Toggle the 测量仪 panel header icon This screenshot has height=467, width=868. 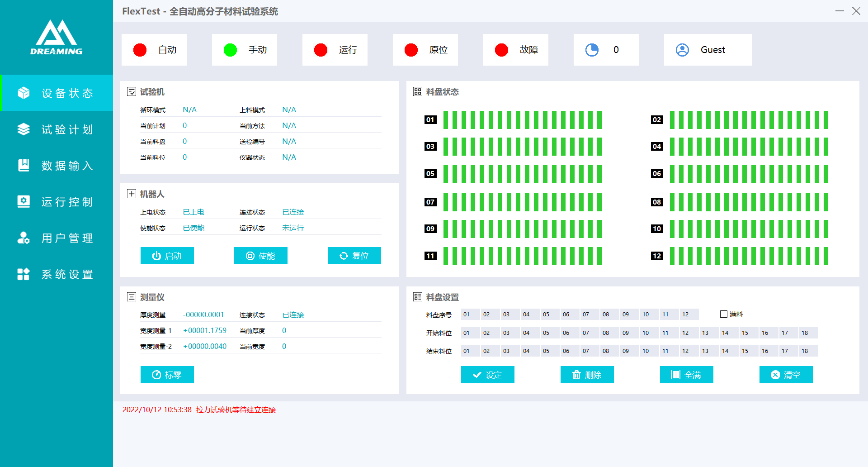(x=132, y=297)
